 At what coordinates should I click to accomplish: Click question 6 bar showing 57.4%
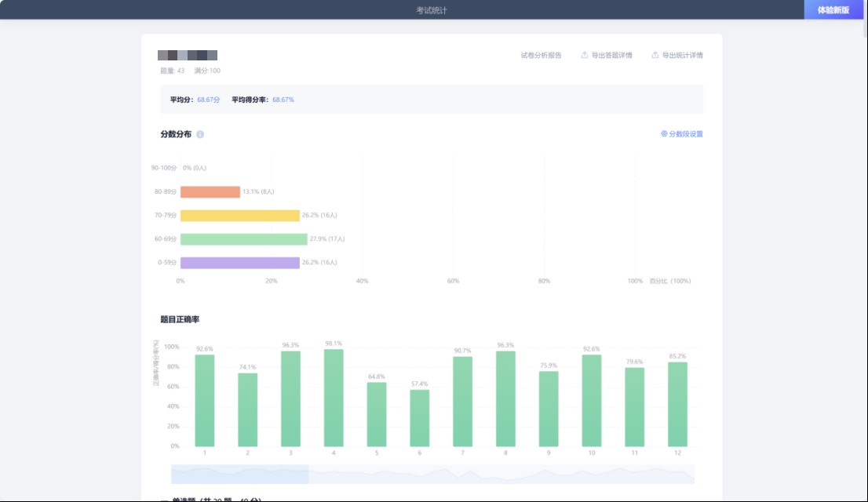pos(420,418)
